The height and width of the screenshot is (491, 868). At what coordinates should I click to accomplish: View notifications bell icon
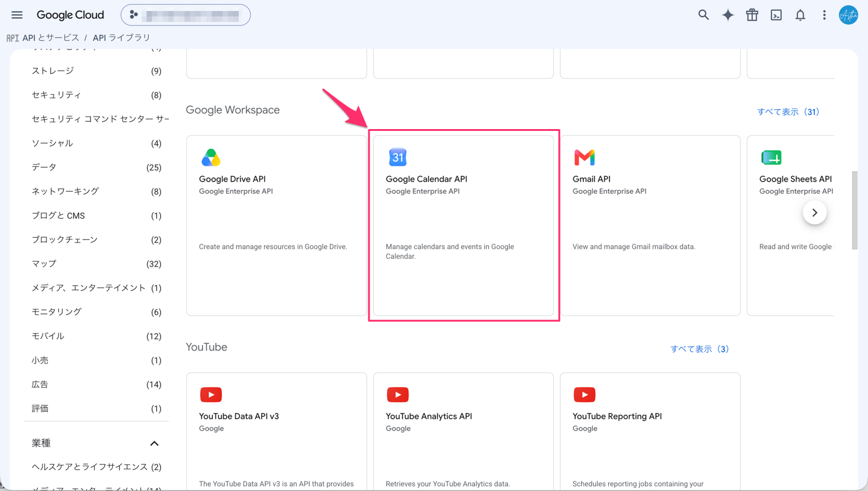tap(800, 15)
